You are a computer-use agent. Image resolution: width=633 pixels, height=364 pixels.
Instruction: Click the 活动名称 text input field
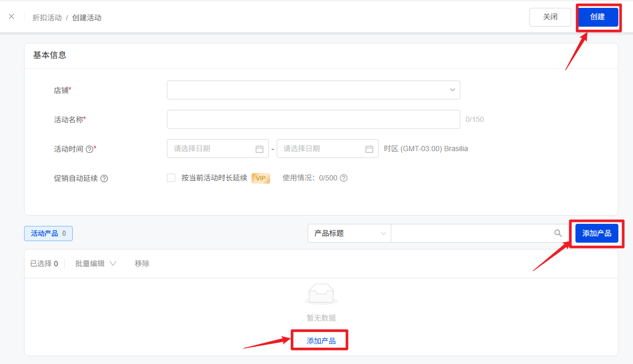313,119
